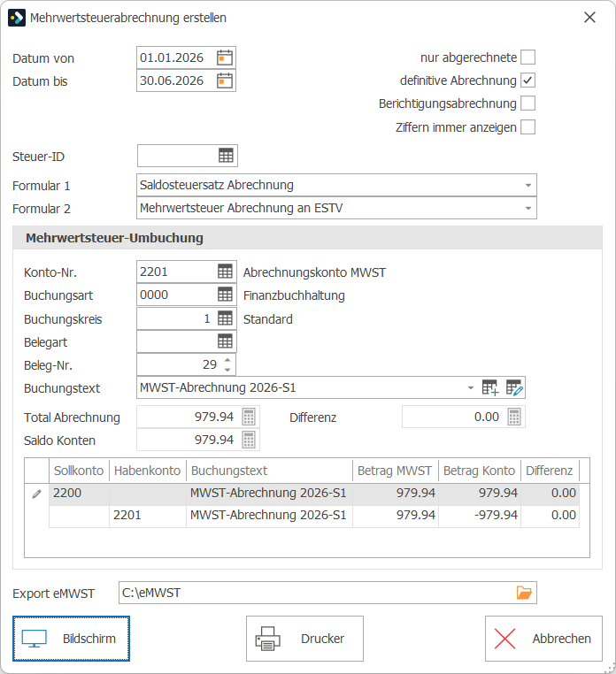Enable the nur abgerechnete checkbox
616x674 pixels.
(x=527, y=57)
